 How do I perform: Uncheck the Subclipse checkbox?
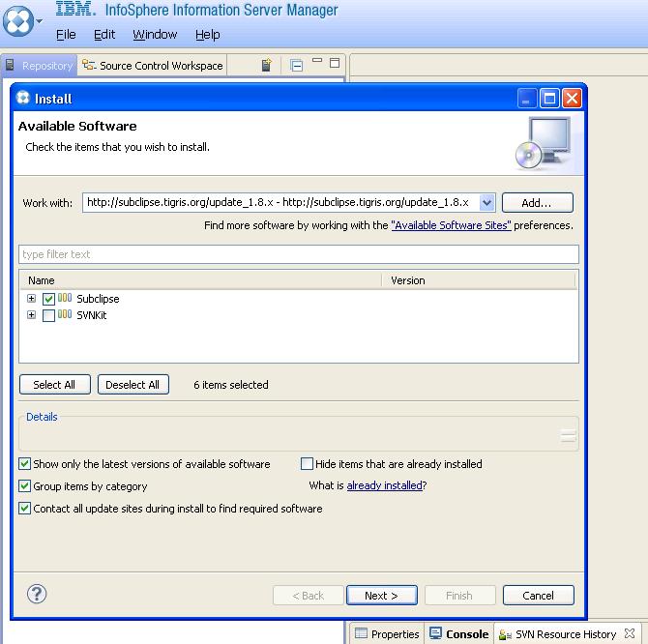coord(48,299)
